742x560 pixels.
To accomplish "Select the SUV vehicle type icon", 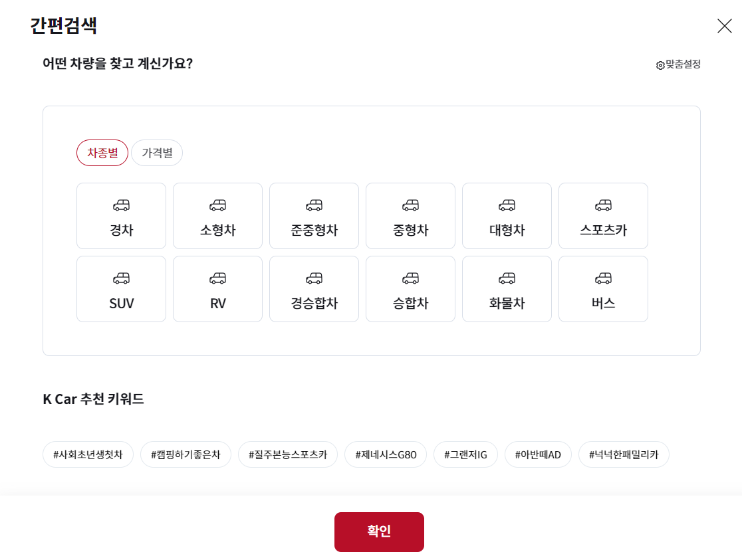I will pos(121,288).
